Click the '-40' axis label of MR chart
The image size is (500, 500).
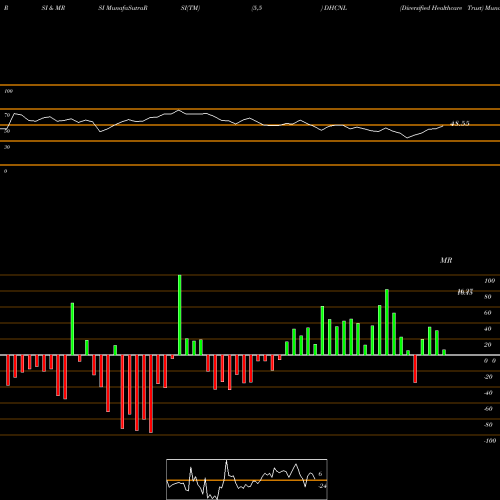(x=488, y=393)
